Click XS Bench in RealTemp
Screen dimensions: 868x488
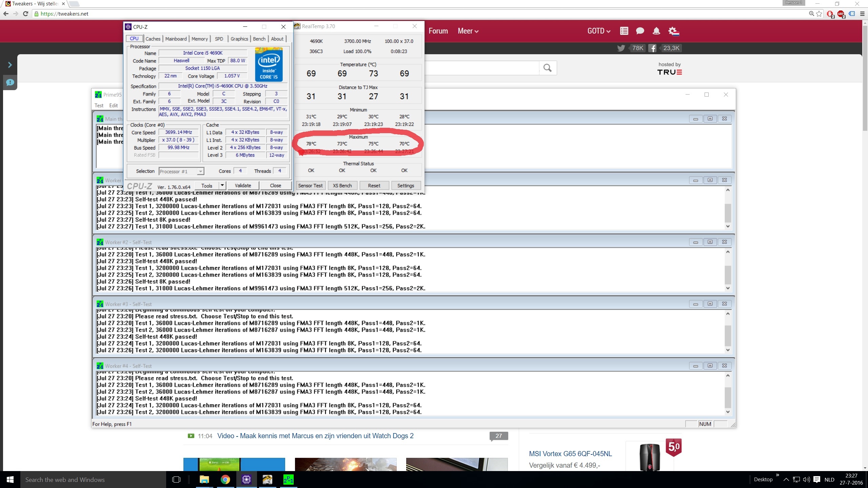pyautogui.click(x=342, y=185)
